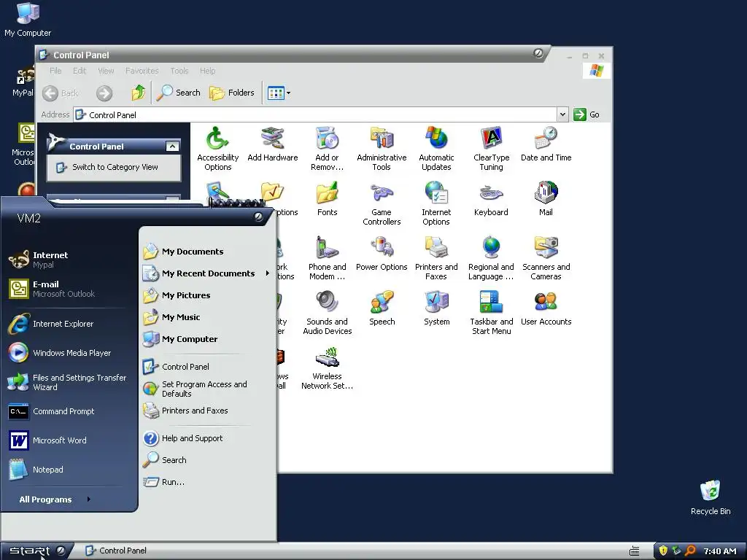Expand All Programs submenu
This screenshot has width=747, height=560.
[x=55, y=499]
